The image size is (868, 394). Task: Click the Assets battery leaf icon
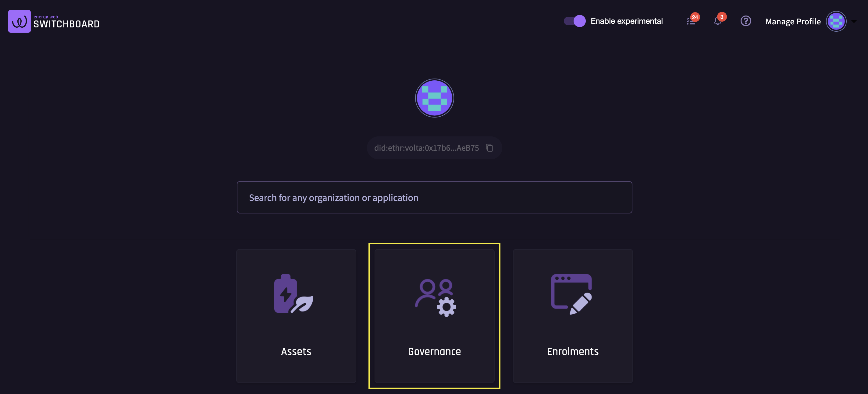[x=293, y=294]
